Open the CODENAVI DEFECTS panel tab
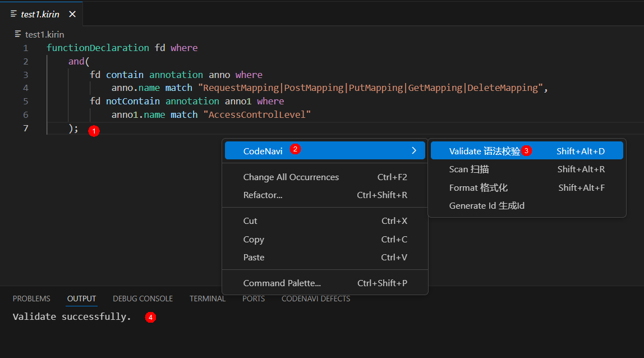 coord(316,299)
